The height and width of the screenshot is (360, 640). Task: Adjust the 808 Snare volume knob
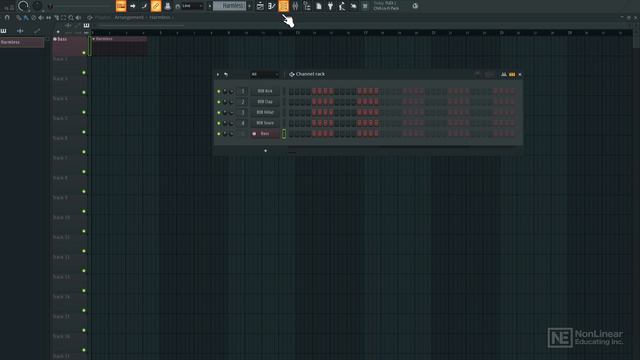(231, 123)
